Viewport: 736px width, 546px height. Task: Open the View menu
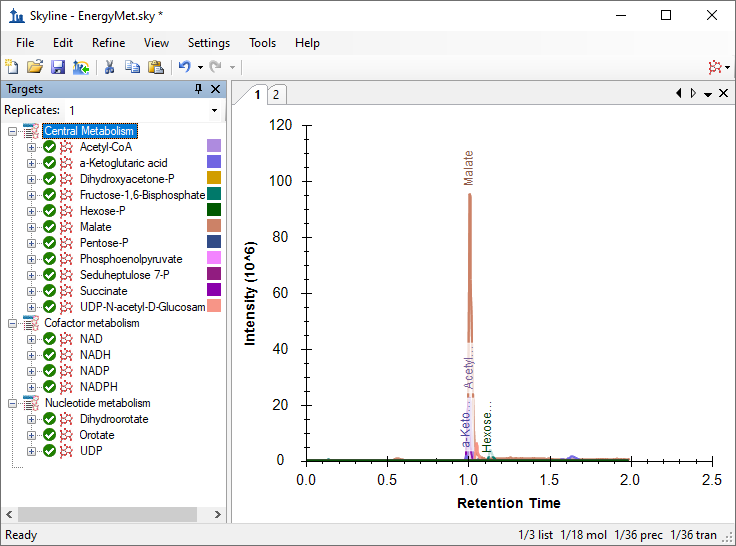(x=156, y=43)
